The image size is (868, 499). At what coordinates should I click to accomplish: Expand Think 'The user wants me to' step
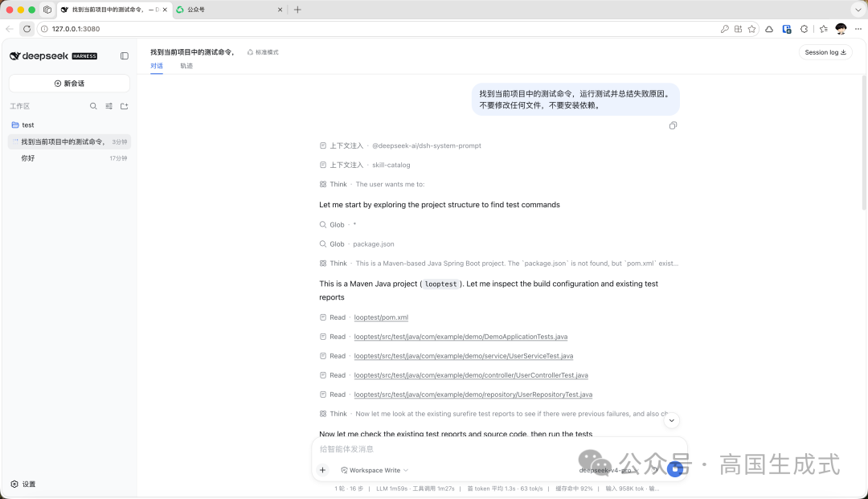tap(372, 184)
